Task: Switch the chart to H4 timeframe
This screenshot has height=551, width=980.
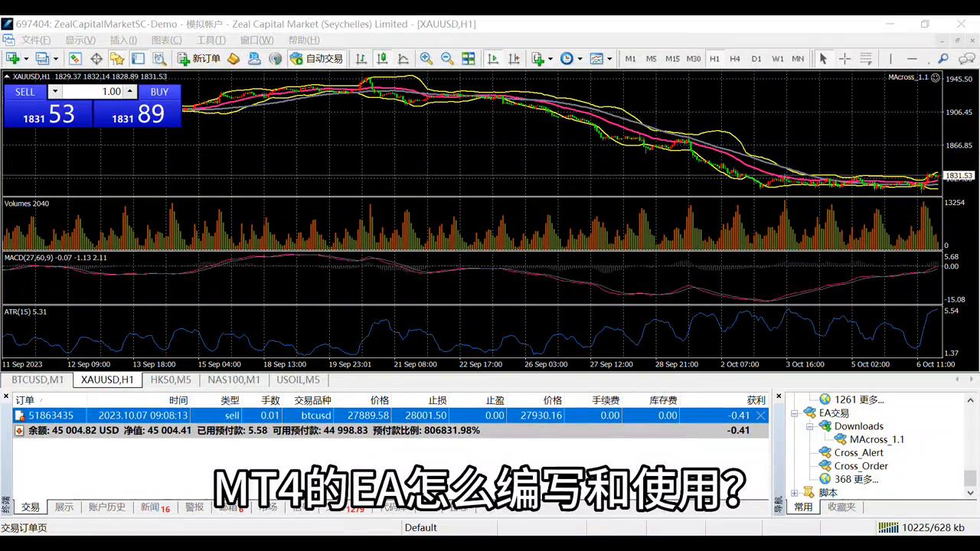Action: [x=735, y=58]
